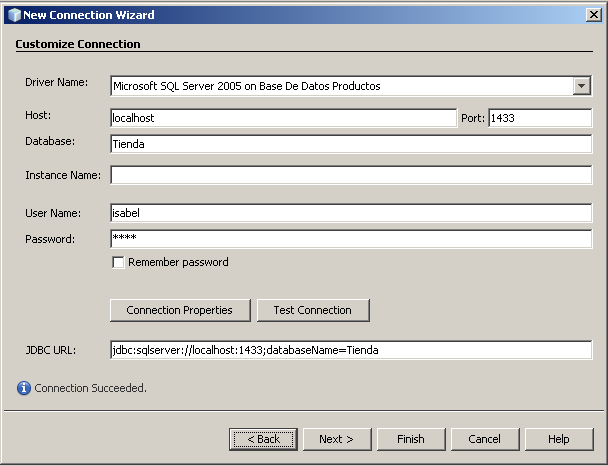This screenshot has width=608, height=466.
Task: Click the Finish button
Action: click(411, 439)
